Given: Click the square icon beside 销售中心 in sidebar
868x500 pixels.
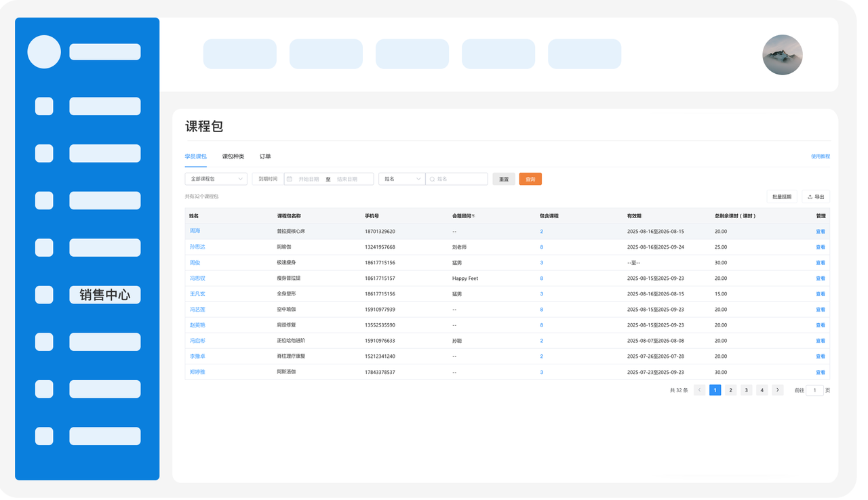Looking at the screenshot, I should click(44, 295).
